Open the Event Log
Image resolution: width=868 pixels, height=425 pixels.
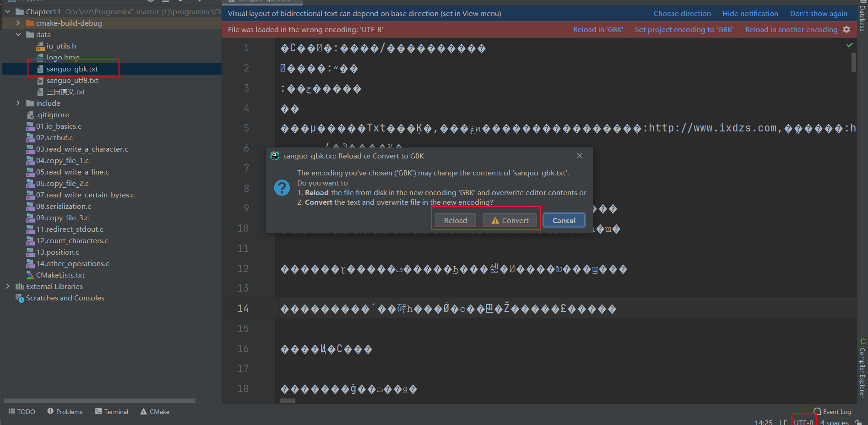[832, 412]
